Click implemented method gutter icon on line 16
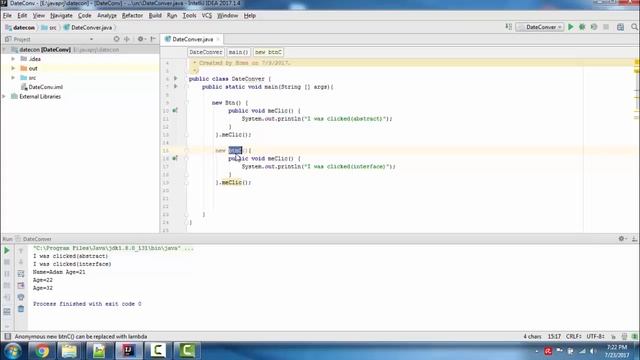Viewport: 640px width, 360px height. tap(175, 158)
